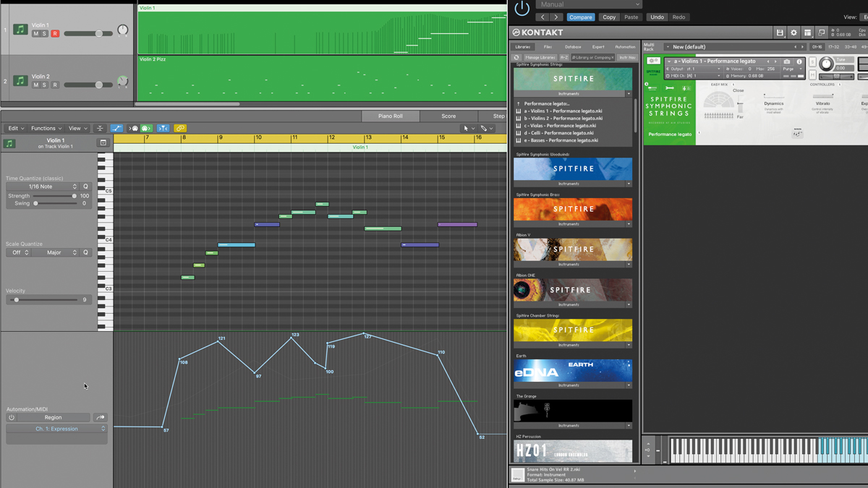Click the Kontakt save disk icon

point(780,33)
